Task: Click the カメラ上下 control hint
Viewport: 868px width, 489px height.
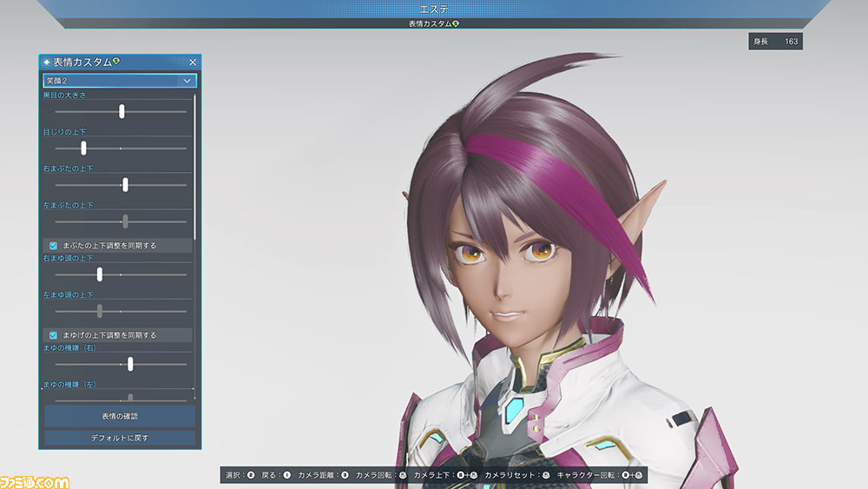Action: point(445,475)
